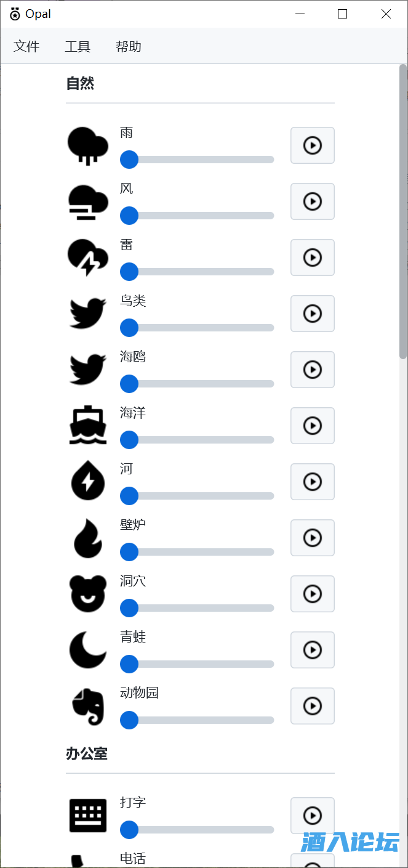Click the wind cloud icon

pos(87,202)
